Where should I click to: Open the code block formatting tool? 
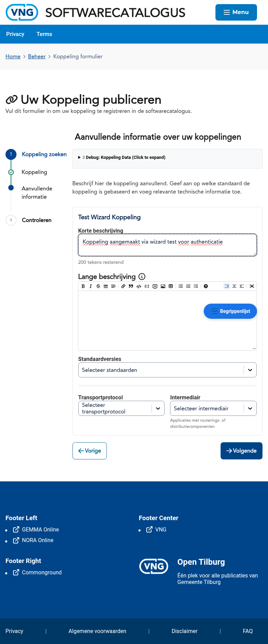tap(138, 286)
